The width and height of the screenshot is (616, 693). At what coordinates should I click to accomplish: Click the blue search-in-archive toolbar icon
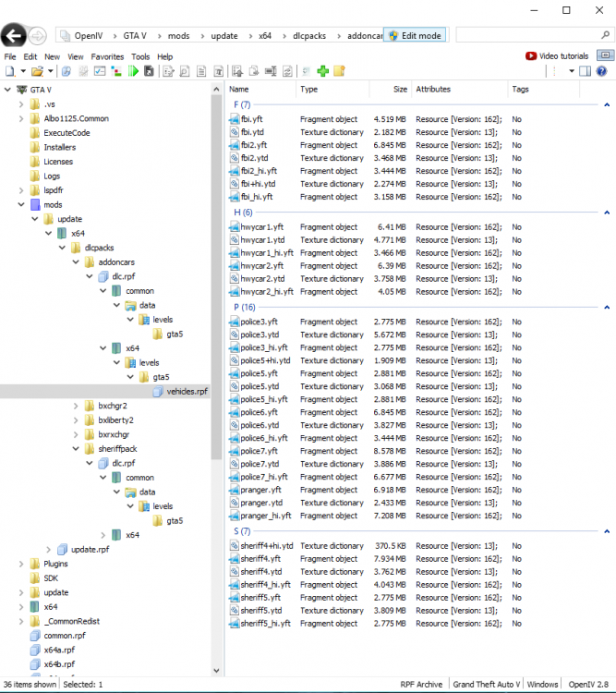pyautogui.click(x=66, y=71)
